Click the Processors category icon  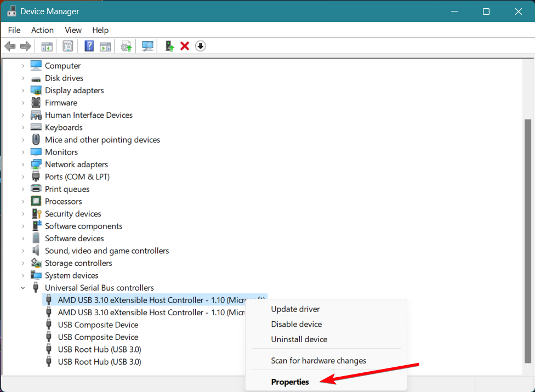[36, 201]
